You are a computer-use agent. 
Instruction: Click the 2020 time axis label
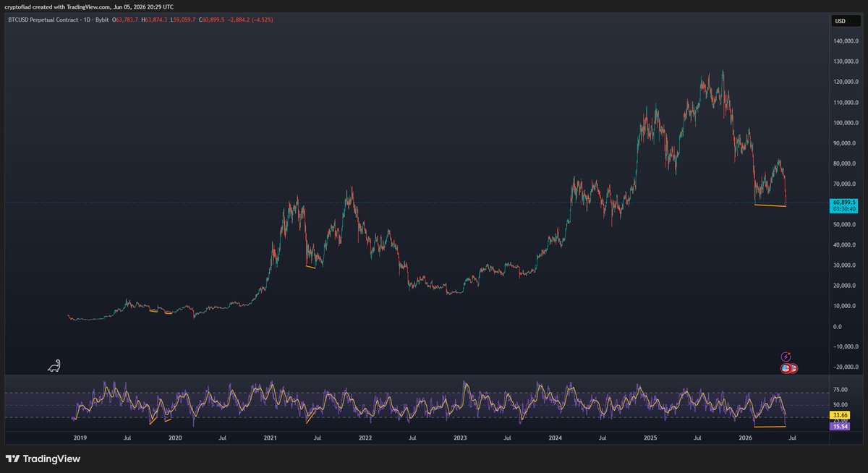coord(175,438)
